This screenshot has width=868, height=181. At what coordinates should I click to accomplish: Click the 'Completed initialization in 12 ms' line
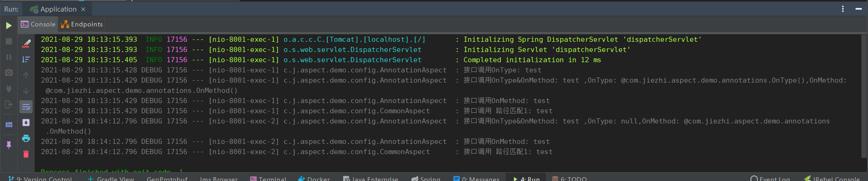point(532,60)
